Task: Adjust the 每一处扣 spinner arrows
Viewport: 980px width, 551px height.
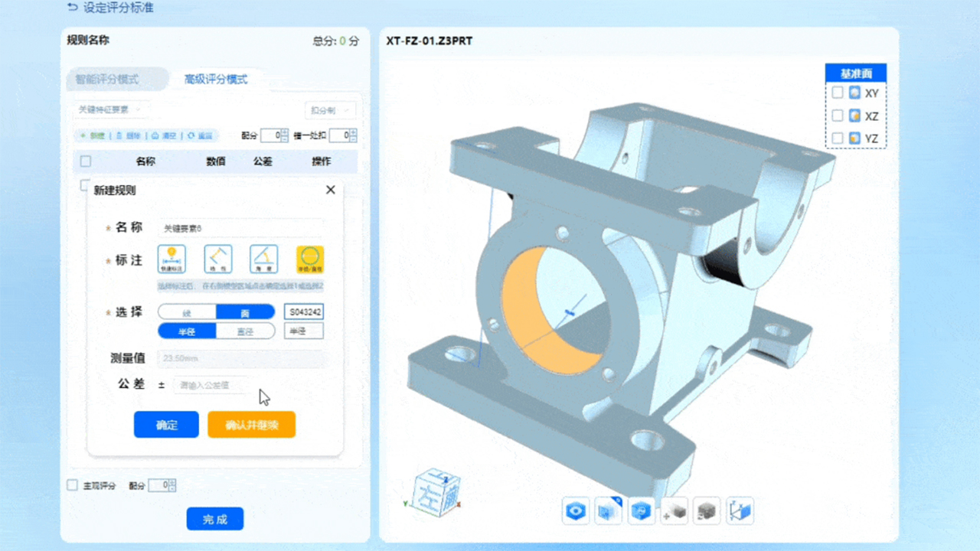Action: (353, 135)
